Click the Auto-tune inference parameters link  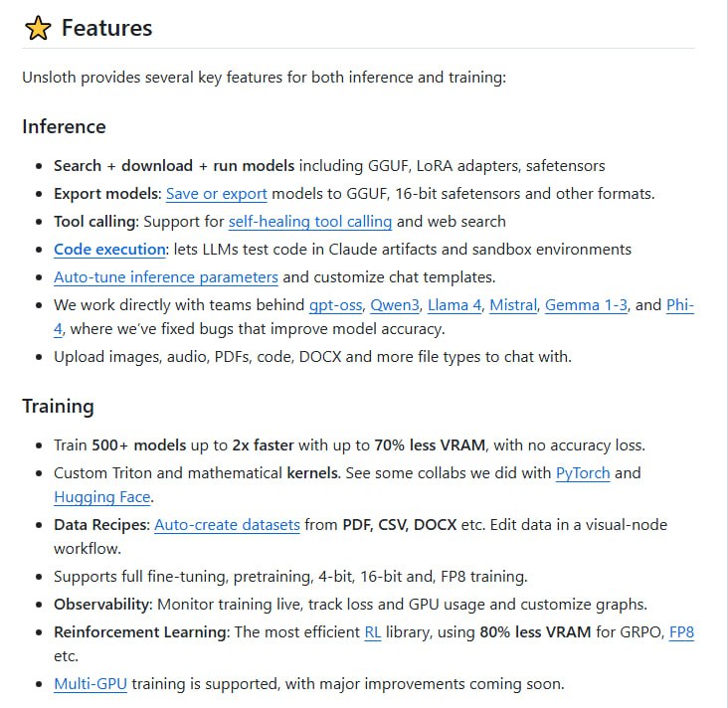click(x=166, y=277)
